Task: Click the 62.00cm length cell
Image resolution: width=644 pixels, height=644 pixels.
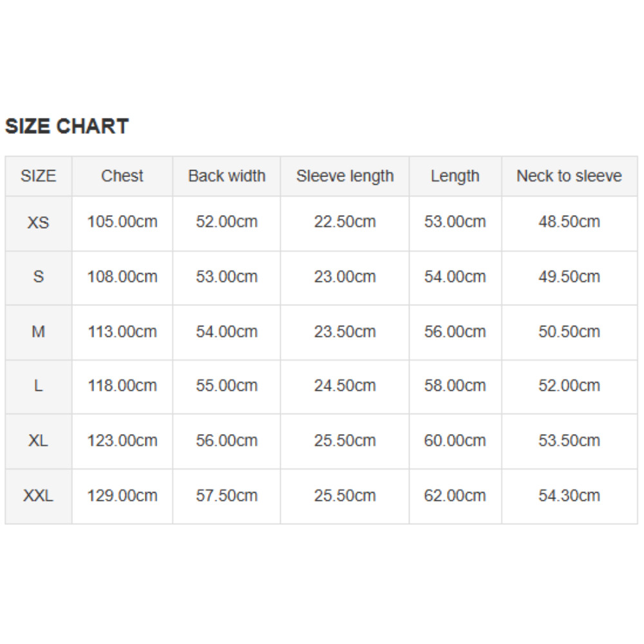Action: coord(455,496)
